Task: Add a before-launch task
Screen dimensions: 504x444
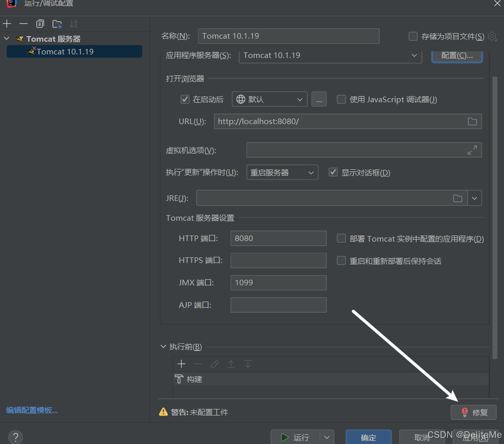Action: [x=181, y=364]
